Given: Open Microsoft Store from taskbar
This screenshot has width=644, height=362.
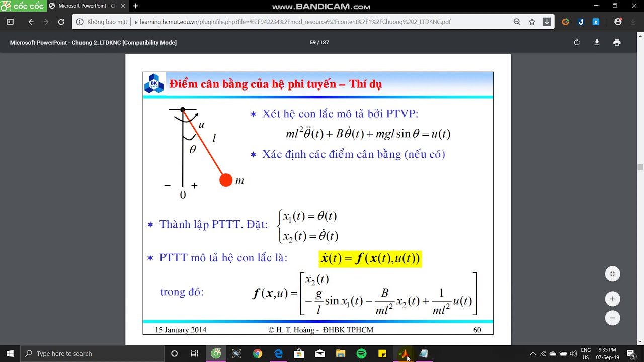Looking at the screenshot, I should (x=299, y=353).
